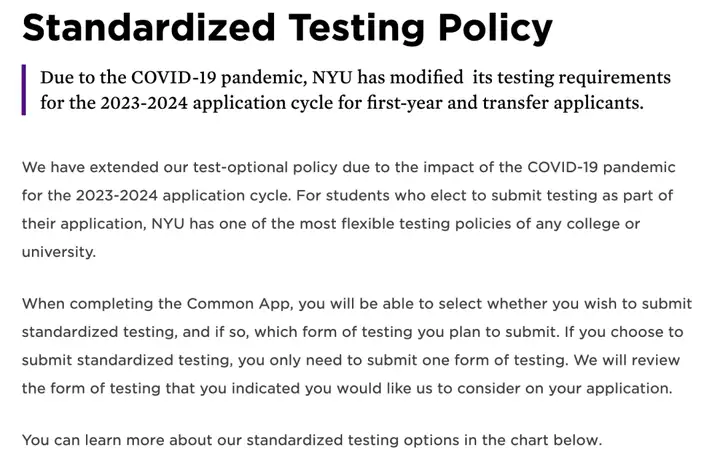This screenshot has width=720, height=463.
Task: Click the word NYU in the callout quote
Action: click(x=332, y=77)
